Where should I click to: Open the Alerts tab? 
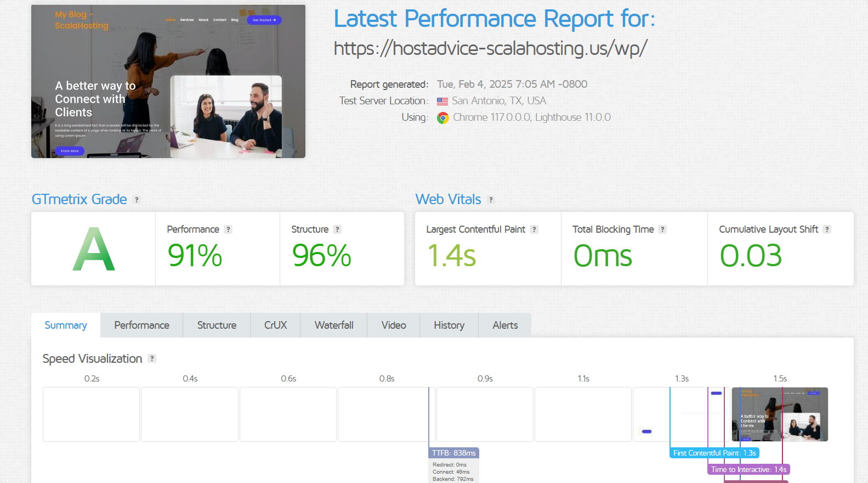coord(505,325)
